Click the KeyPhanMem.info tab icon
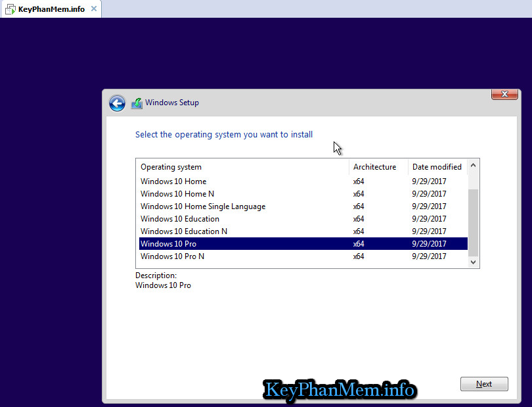532x407 pixels. [x=10, y=9]
